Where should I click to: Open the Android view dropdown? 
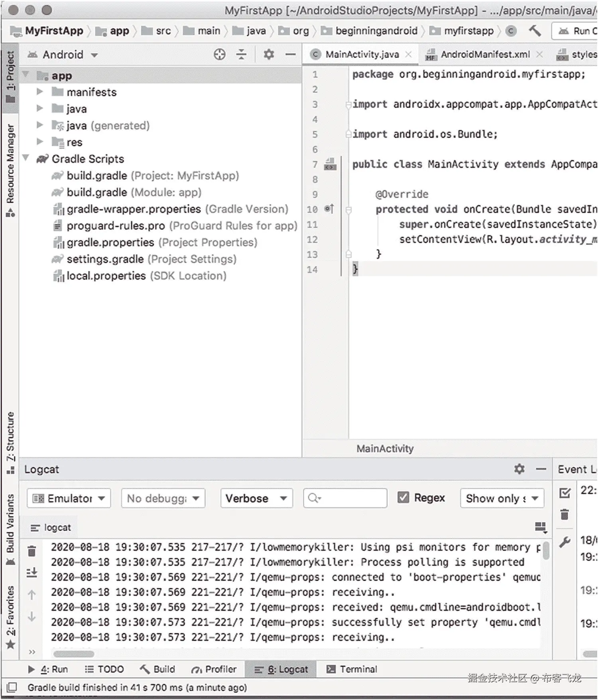(63, 54)
